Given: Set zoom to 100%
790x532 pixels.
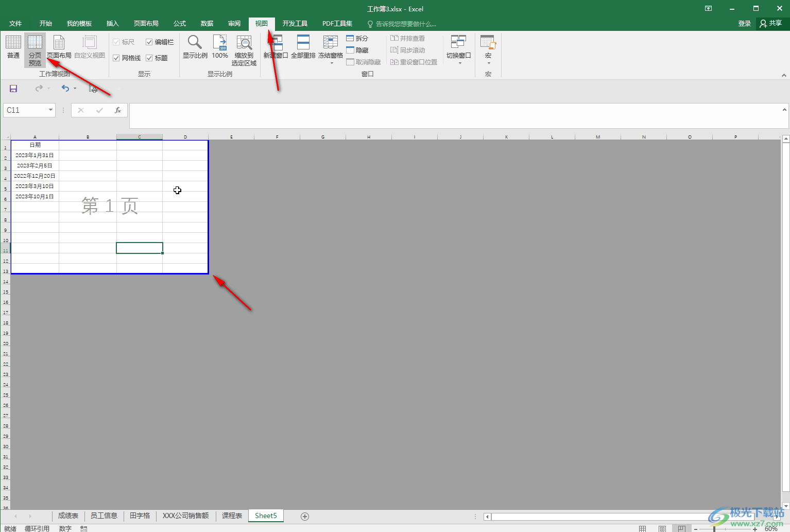Looking at the screenshot, I should click(220, 47).
